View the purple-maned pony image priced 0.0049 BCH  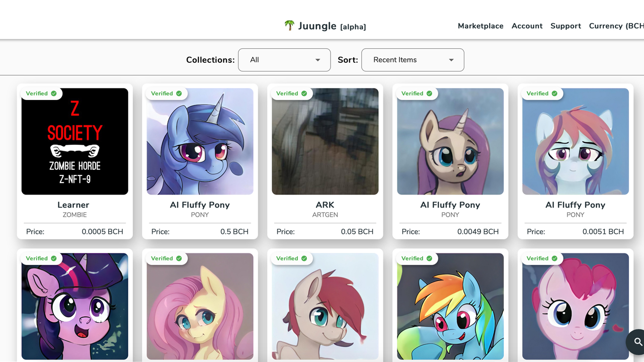point(450,146)
